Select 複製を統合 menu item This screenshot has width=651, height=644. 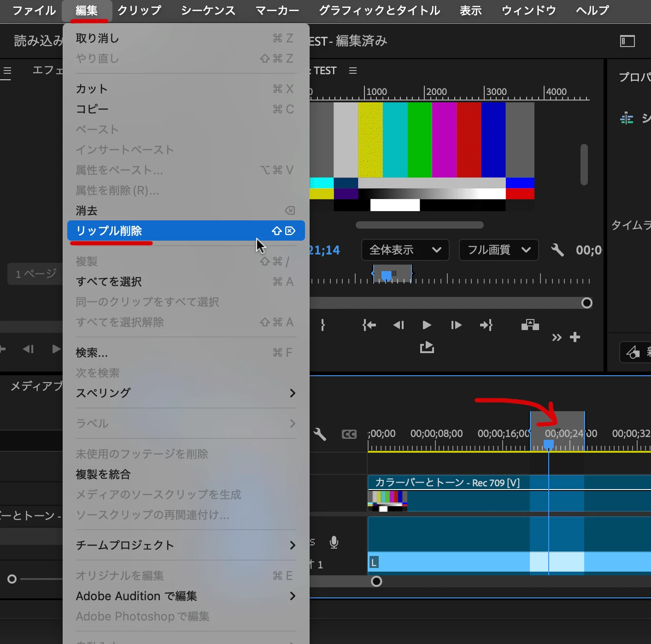[x=186, y=474]
